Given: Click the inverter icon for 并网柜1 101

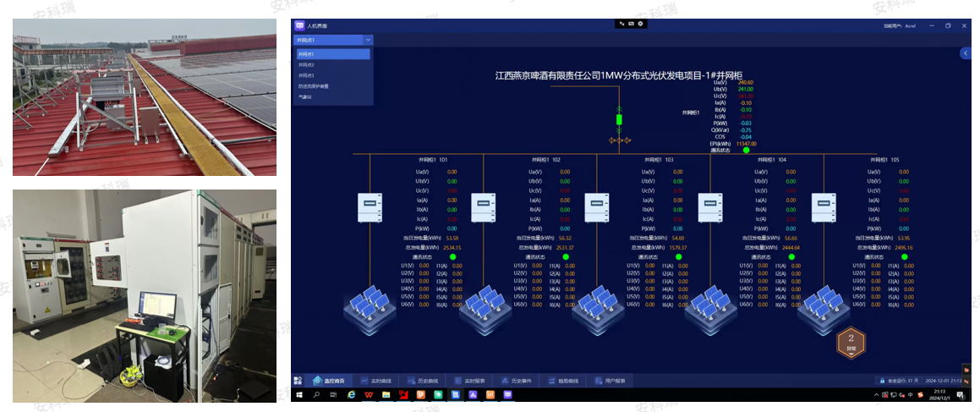Looking at the screenshot, I should click(370, 207).
